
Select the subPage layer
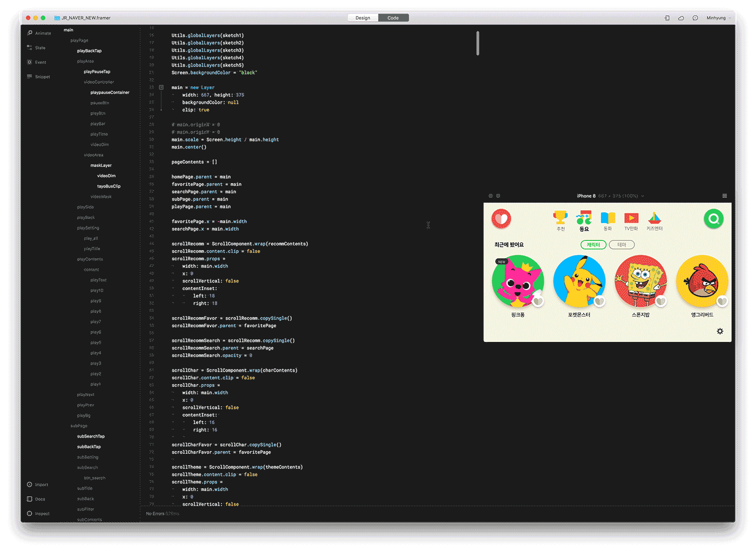pyautogui.click(x=78, y=426)
